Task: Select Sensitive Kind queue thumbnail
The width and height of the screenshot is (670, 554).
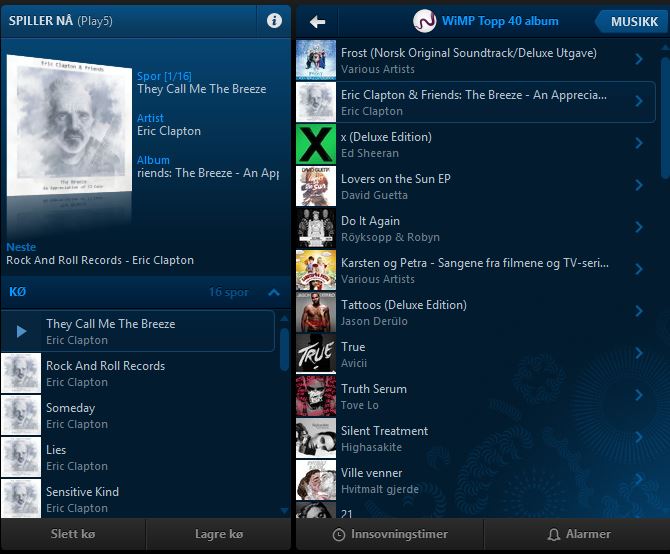Action: pos(21,498)
